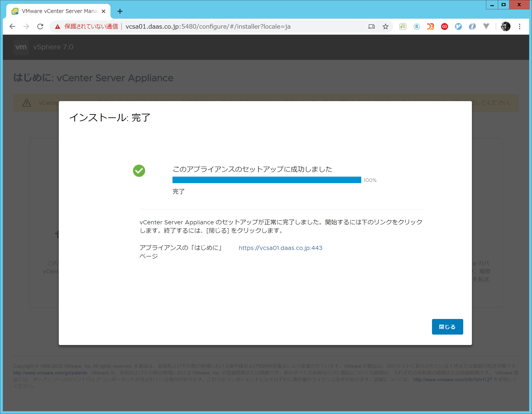The image size is (532, 414).
Task: Click the vSphere 7.0 header text
Action: click(53, 47)
